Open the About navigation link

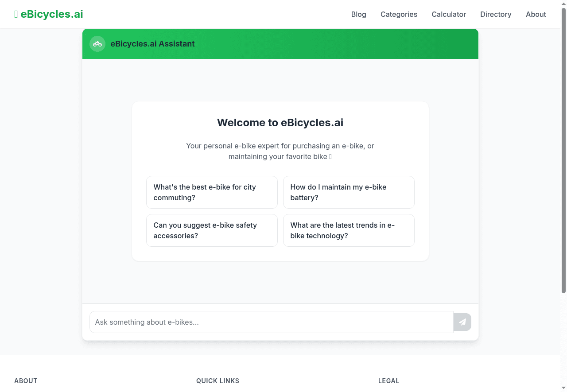[x=536, y=14]
